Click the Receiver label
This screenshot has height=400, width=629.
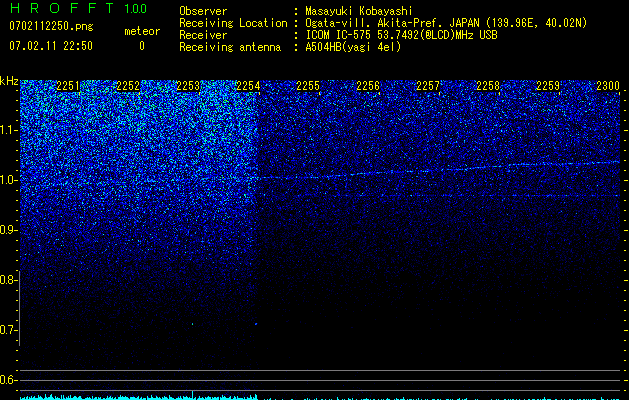click(203, 35)
